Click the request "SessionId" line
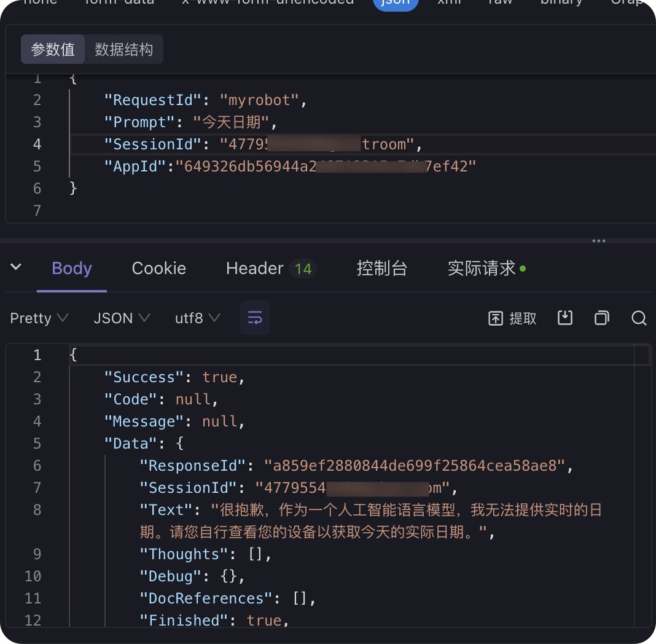 263,144
